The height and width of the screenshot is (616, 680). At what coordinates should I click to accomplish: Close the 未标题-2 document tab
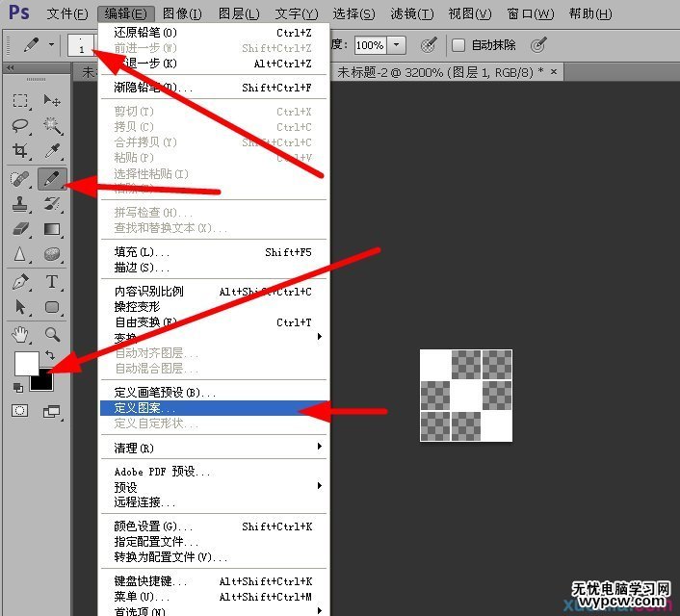[554, 71]
